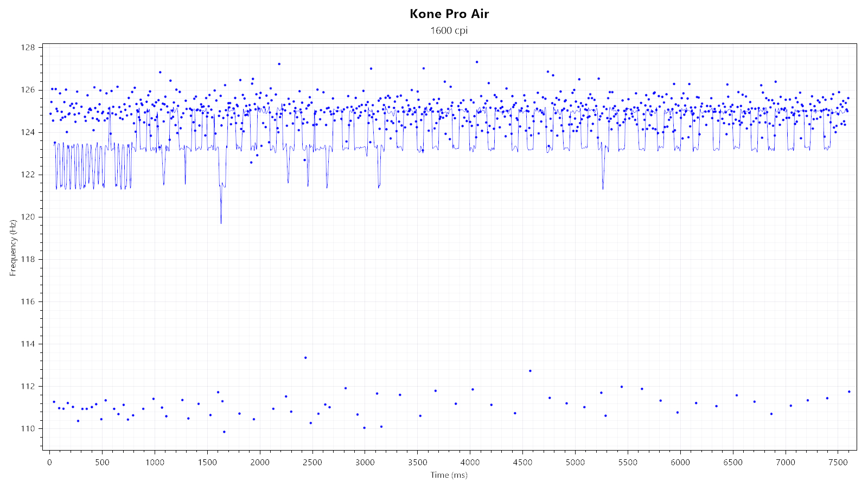
Task: Click the y-axis value 110
Action: (29, 428)
